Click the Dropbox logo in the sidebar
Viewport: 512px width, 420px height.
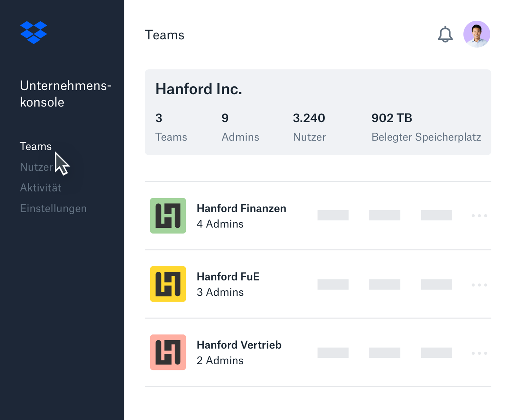coord(33,32)
